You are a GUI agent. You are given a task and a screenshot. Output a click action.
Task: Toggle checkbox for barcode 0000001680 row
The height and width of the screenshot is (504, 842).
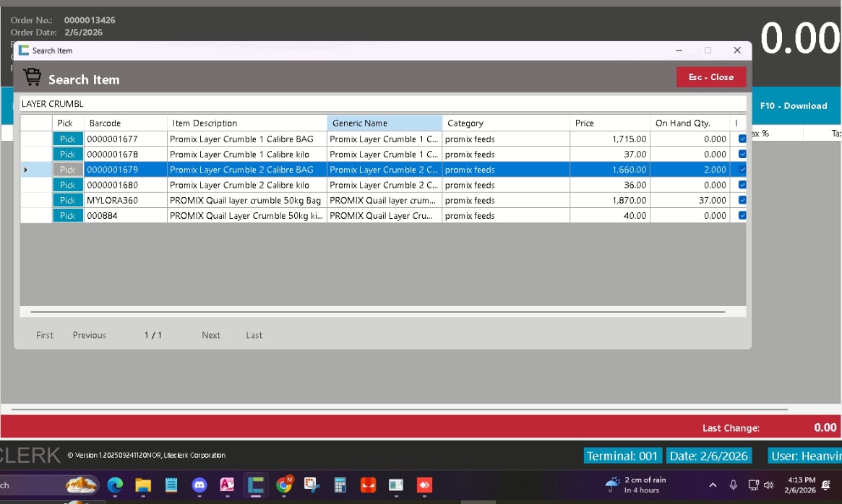click(742, 185)
